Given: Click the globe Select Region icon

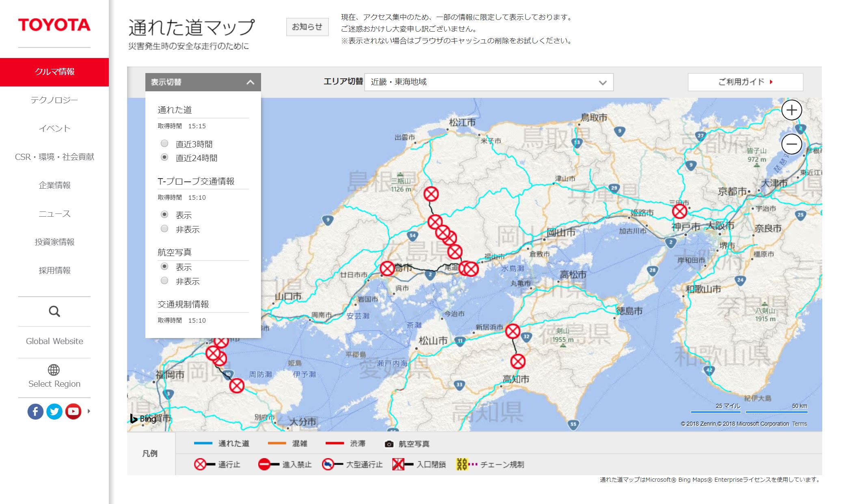Looking at the screenshot, I should pyautogui.click(x=54, y=370).
